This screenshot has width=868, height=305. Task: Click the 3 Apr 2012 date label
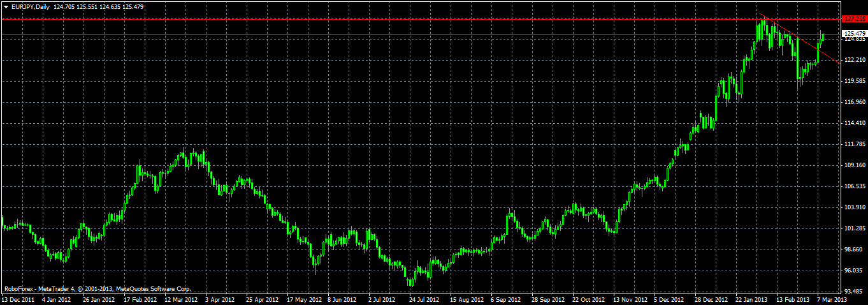tap(219, 299)
